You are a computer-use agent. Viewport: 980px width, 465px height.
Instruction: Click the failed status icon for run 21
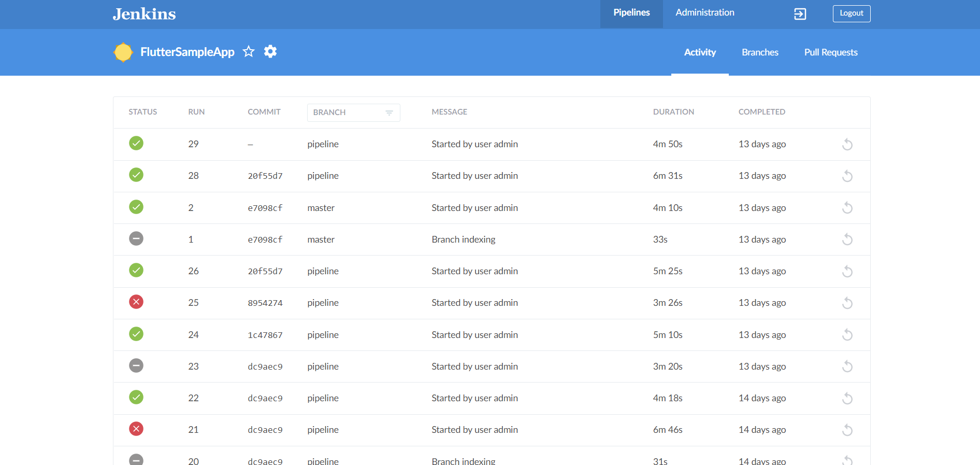pos(136,429)
